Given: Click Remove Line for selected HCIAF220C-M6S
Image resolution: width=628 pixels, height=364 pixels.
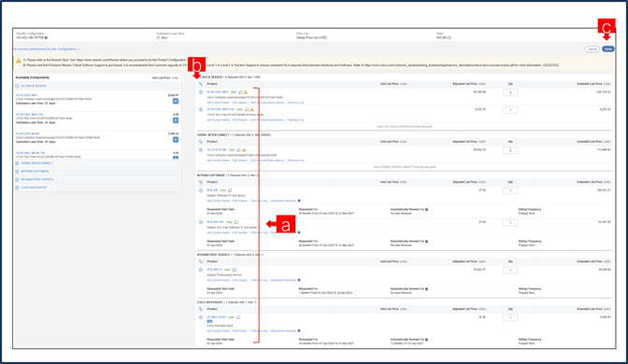Looking at the screenshot, I should coord(296,103).
